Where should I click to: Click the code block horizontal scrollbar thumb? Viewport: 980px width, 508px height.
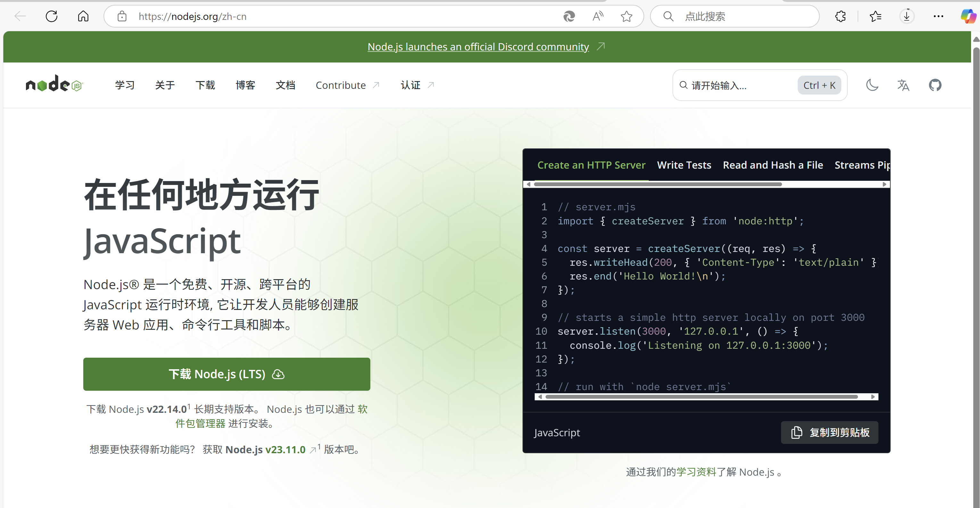701,397
